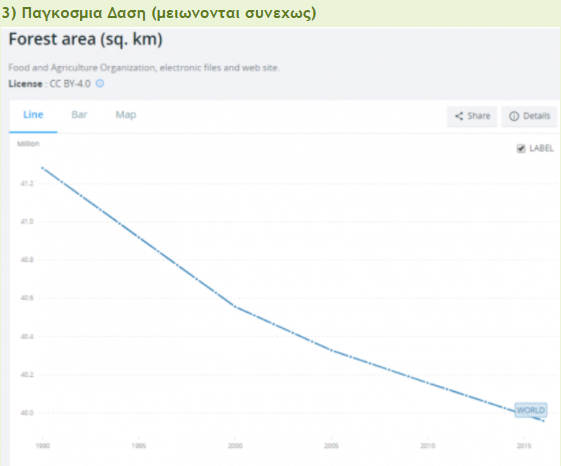Click the 2015 label on the x-axis
Viewport: 561px width, 466px height.
tap(524, 446)
